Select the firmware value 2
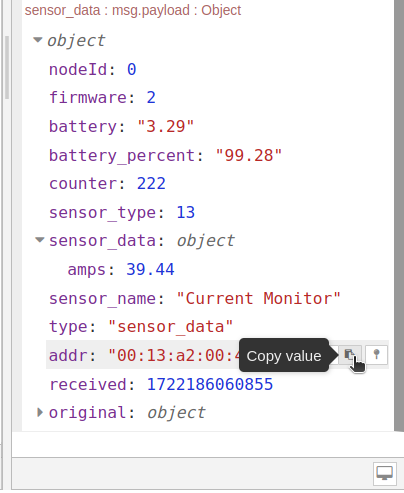This screenshot has width=404, height=493. 151,98
